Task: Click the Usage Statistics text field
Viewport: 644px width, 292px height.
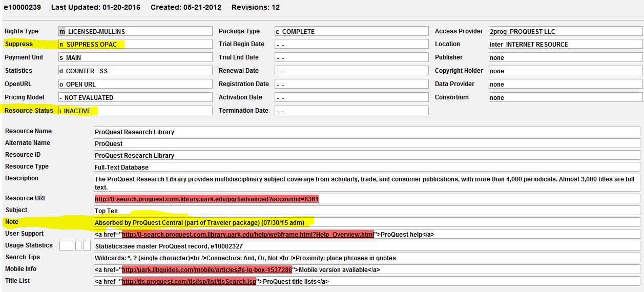Action: click(x=367, y=246)
